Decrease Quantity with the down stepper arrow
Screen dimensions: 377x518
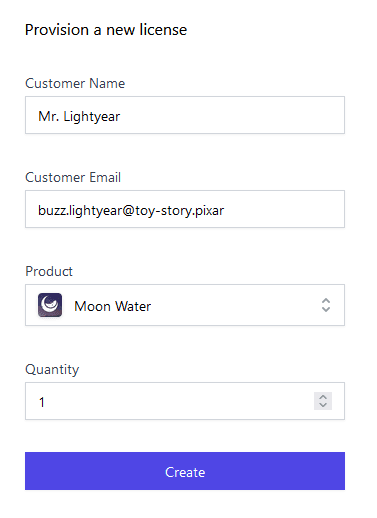(323, 405)
